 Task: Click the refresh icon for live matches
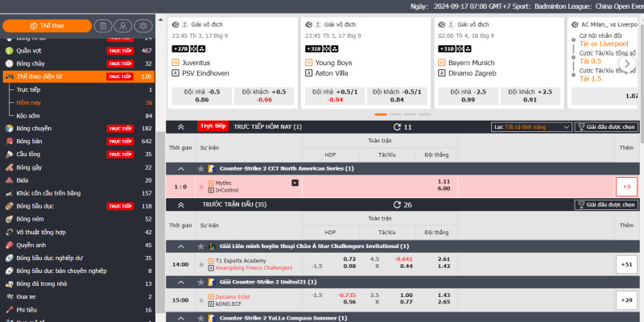(397, 127)
